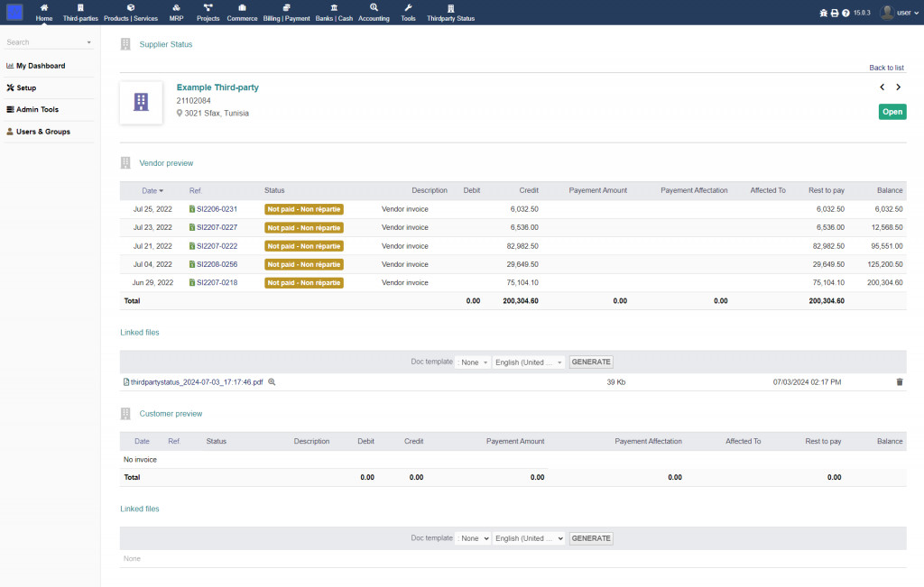
Task: Open the help icon in top bar
Action: tap(845, 13)
